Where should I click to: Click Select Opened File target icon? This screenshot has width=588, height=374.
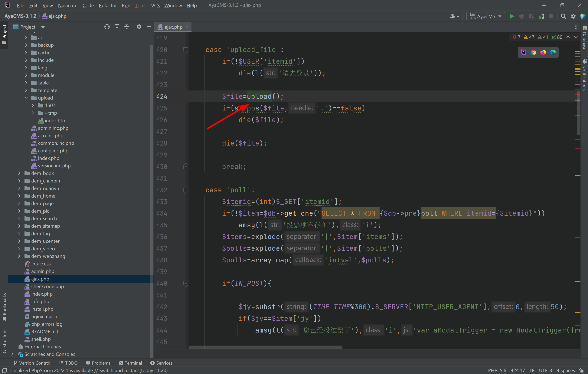tap(107, 27)
